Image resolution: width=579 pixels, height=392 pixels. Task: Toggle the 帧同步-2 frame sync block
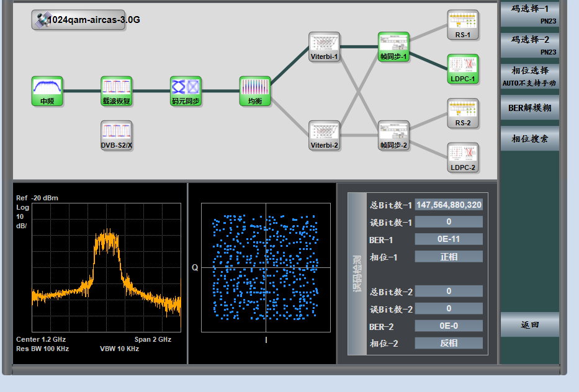[393, 135]
